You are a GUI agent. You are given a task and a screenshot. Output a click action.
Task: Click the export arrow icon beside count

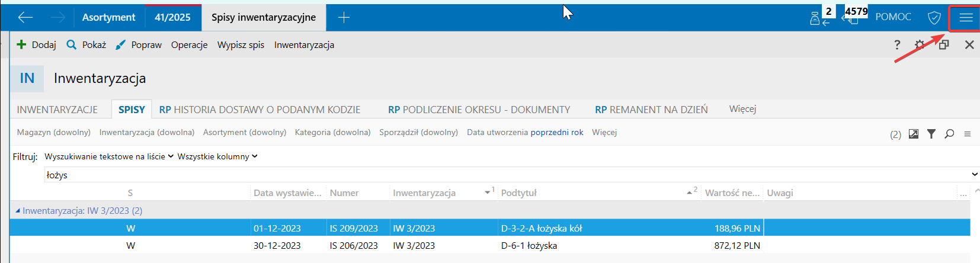tap(914, 134)
